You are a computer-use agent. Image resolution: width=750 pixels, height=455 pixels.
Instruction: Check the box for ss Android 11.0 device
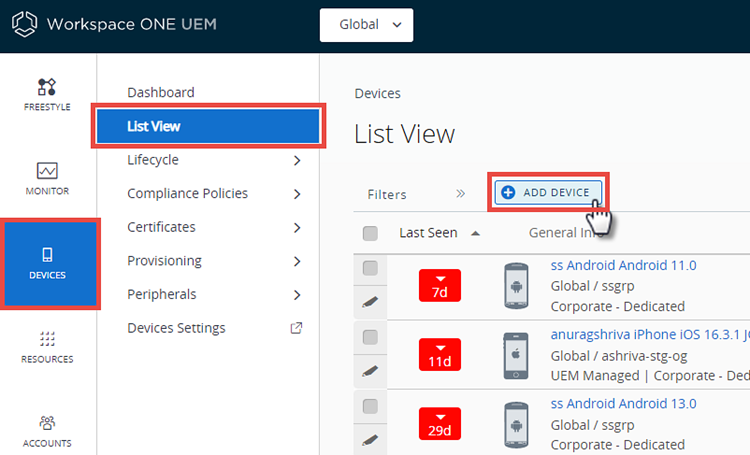pos(370,268)
